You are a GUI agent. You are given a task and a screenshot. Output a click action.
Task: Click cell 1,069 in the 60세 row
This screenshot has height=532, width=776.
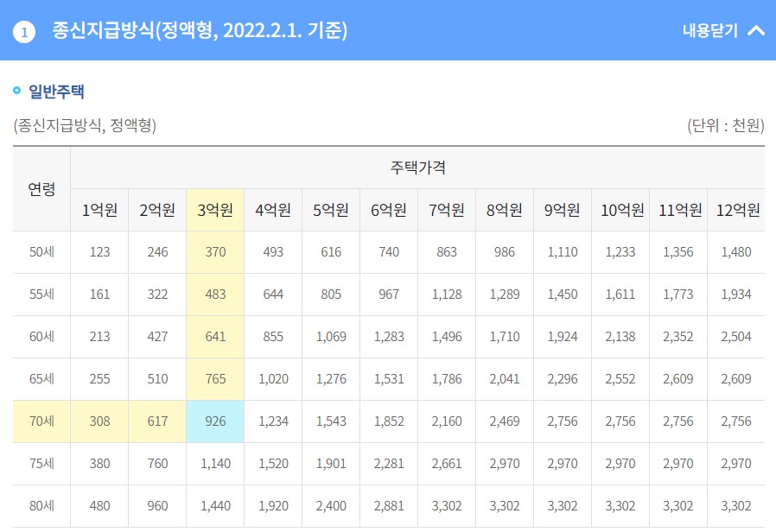[x=331, y=337]
